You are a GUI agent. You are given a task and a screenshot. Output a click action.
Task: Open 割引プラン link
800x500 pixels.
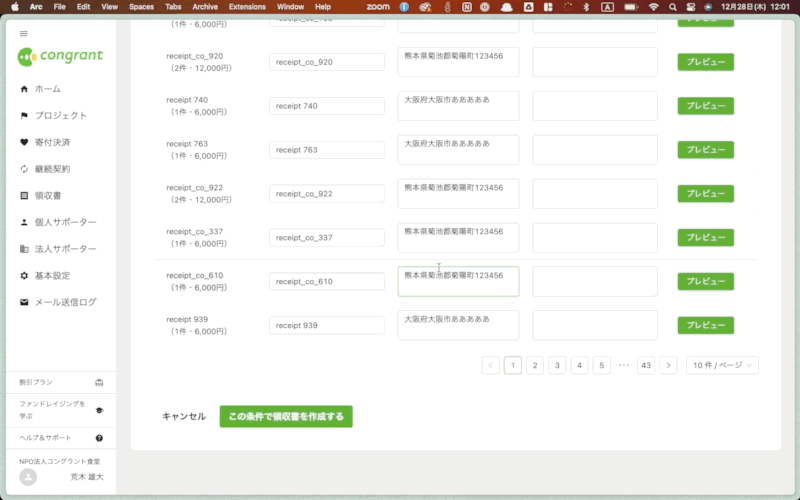36,382
